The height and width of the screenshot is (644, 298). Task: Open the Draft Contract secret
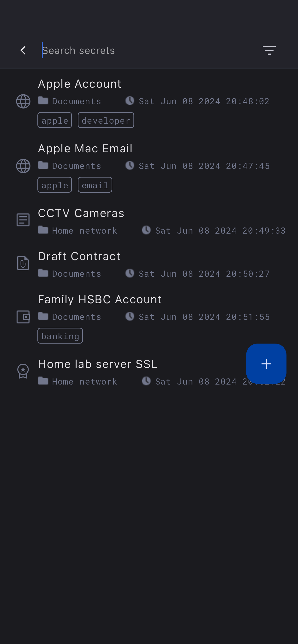point(79,257)
